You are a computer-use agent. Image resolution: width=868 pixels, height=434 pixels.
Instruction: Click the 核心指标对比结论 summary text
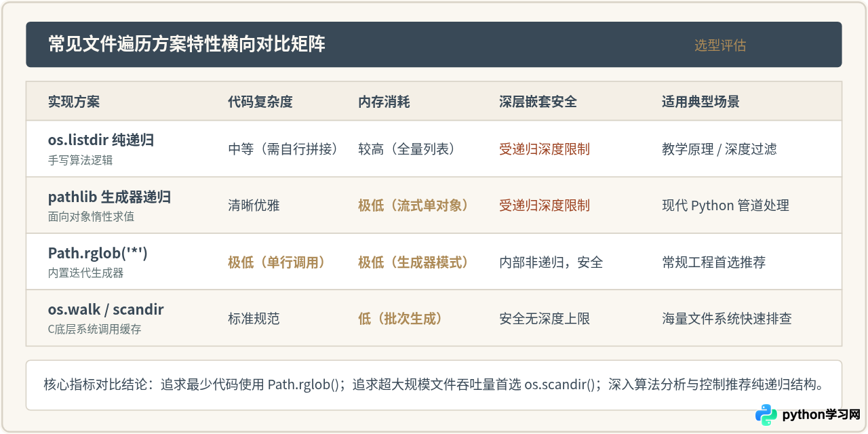(x=434, y=385)
